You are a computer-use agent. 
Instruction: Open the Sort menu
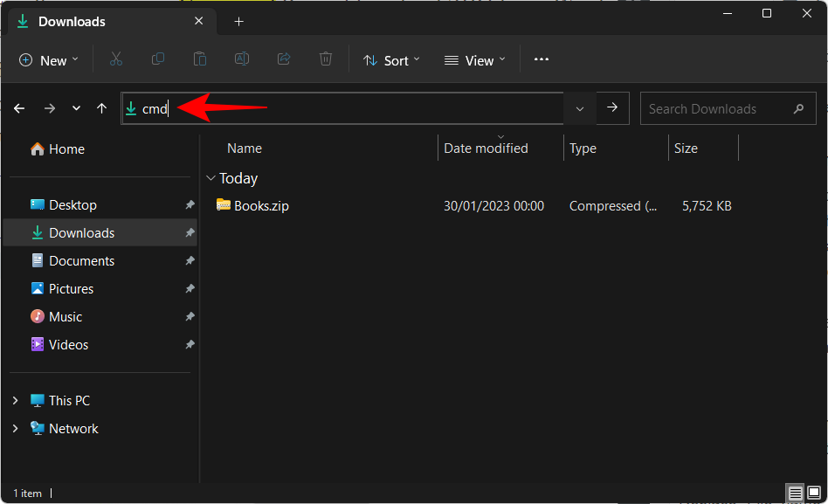click(391, 60)
